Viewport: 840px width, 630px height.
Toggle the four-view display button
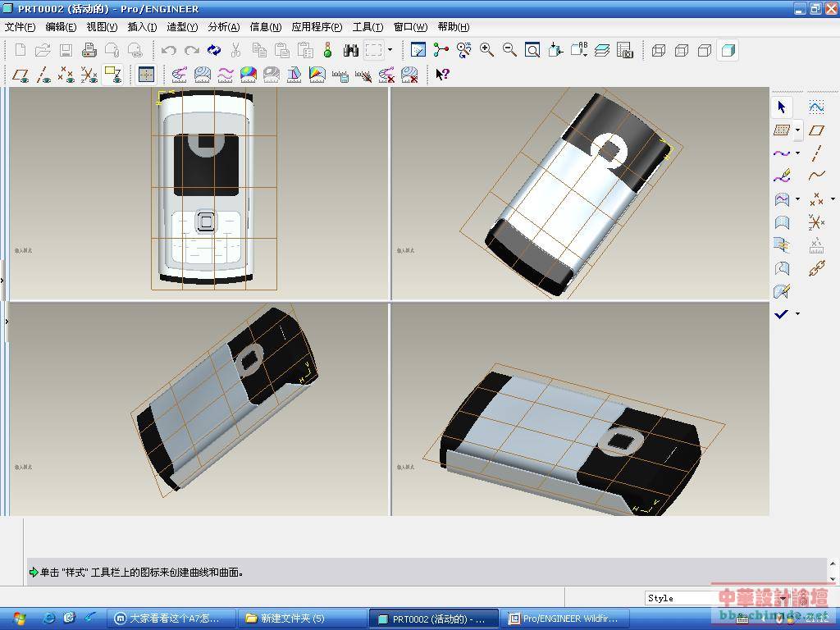coord(146,75)
